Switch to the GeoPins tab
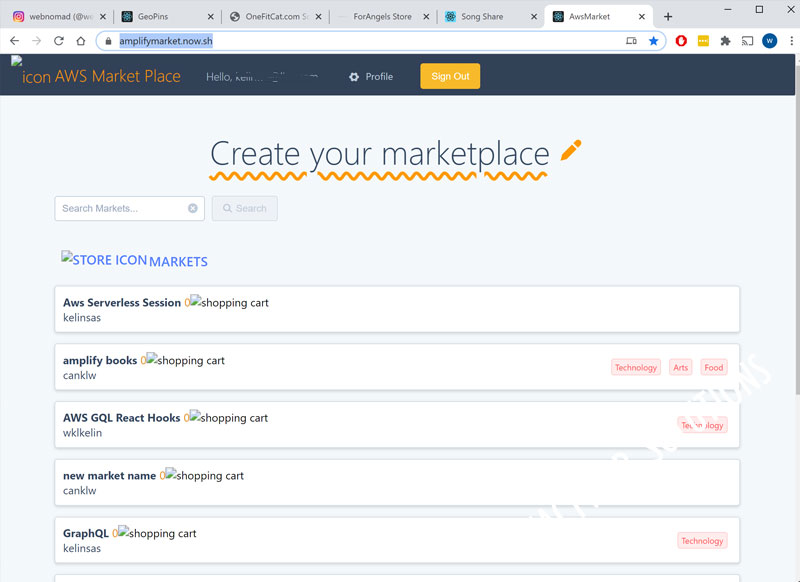Viewport: 800px width, 582px height. click(167, 17)
